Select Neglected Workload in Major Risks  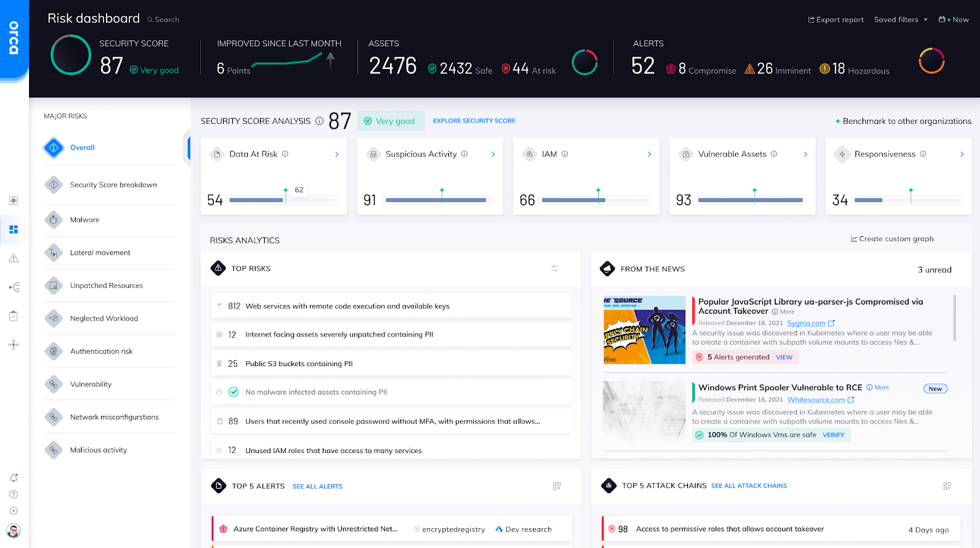(104, 319)
